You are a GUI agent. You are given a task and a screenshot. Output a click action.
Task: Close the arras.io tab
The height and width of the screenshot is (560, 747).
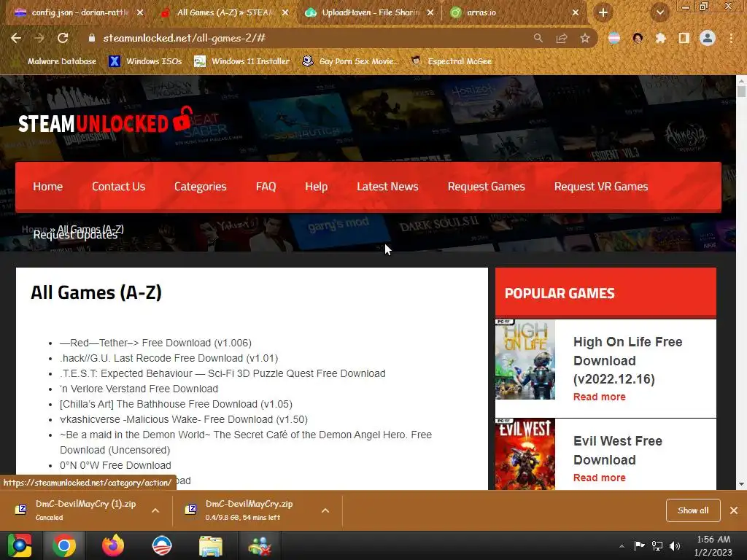tap(576, 13)
